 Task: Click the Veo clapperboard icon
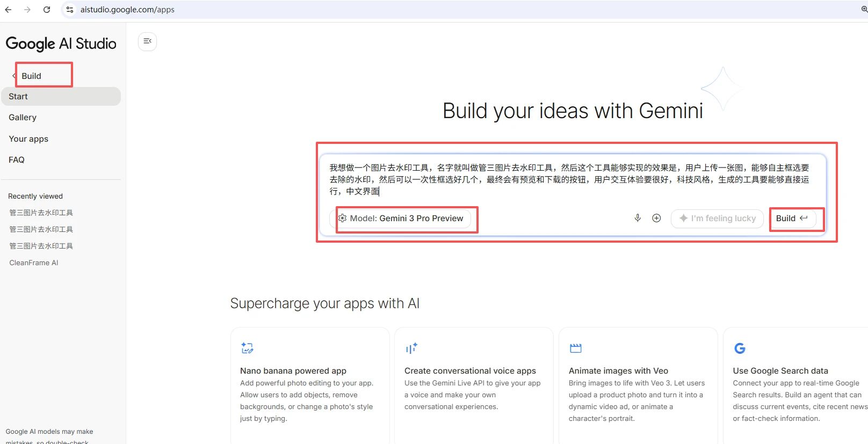coord(576,348)
